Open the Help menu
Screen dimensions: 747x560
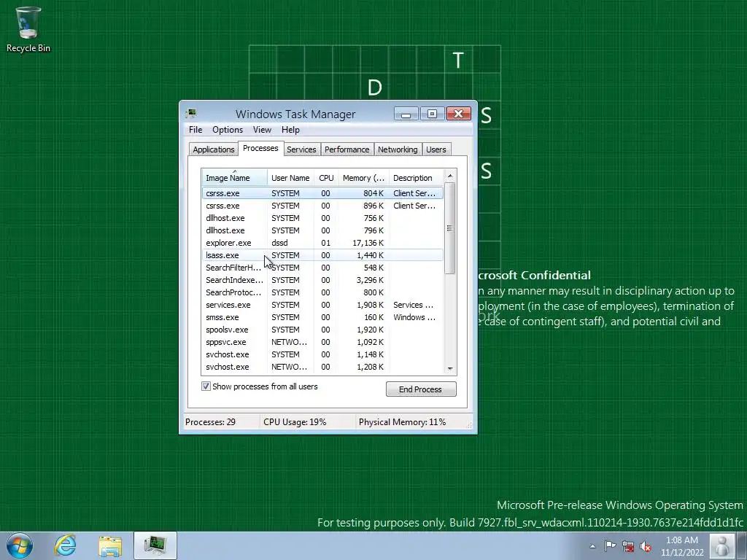290,130
